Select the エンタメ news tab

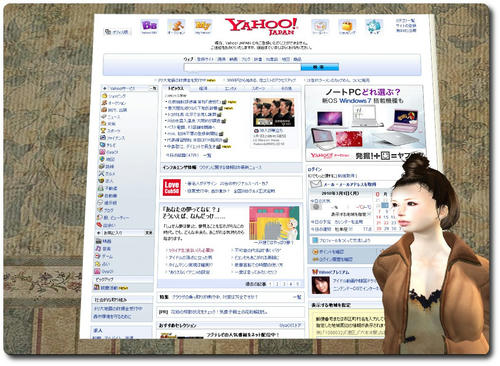(231, 88)
